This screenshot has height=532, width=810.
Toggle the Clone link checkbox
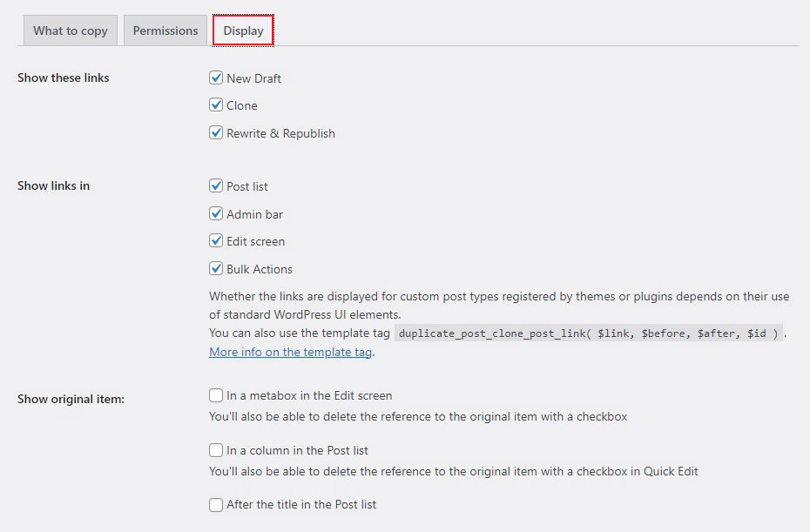pyautogui.click(x=216, y=104)
